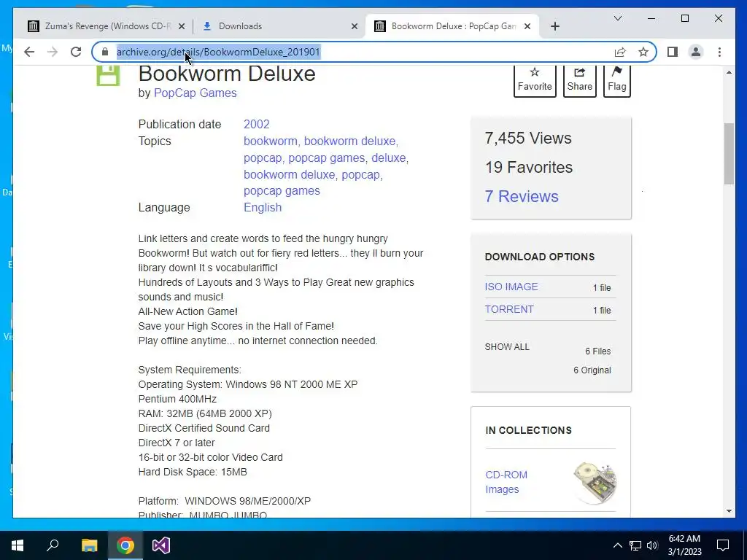Open the CD-ROM Images collection link
Screen dimensions: 747x560
(506, 482)
